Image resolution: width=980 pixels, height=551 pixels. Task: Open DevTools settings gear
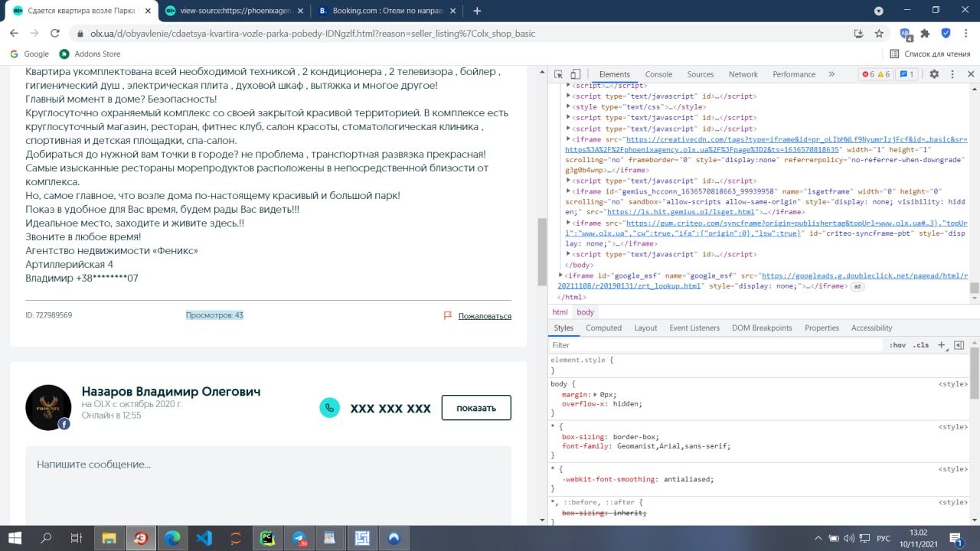pyautogui.click(x=934, y=74)
